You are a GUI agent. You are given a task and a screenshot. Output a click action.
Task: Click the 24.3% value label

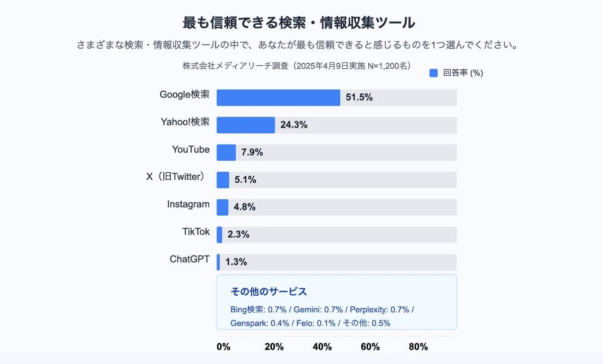[294, 125]
